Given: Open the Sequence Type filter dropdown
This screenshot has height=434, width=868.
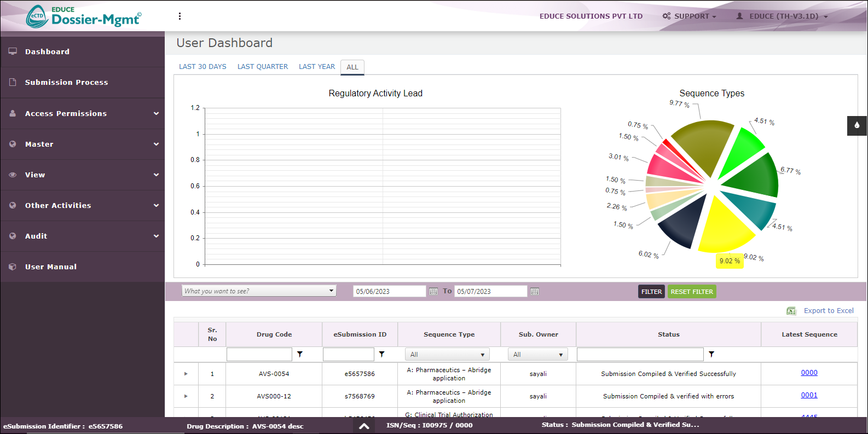Looking at the screenshot, I should (x=447, y=355).
